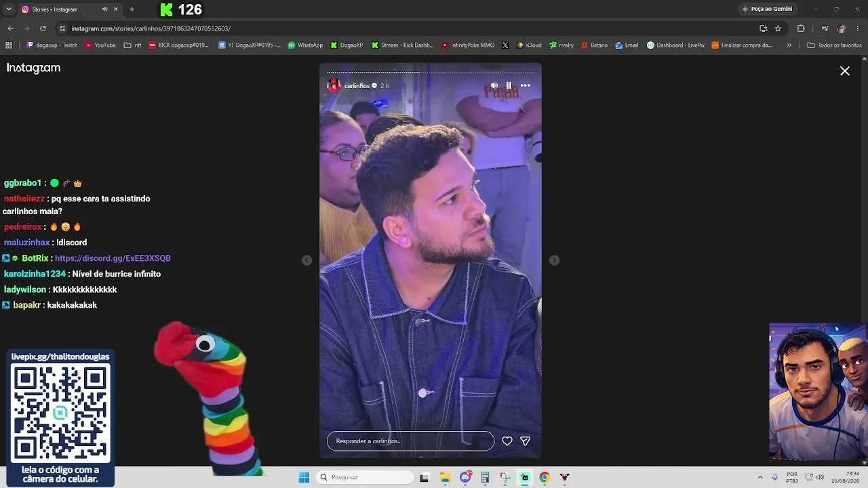Image resolution: width=868 pixels, height=488 pixels.
Task: Open the Chrome three-dot menu
Action: pyautogui.click(x=858, y=28)
